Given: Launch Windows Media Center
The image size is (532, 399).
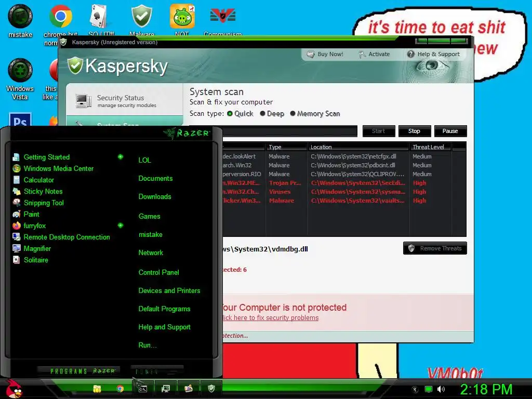Looking at the screenshot, I should tap(58, 169).
